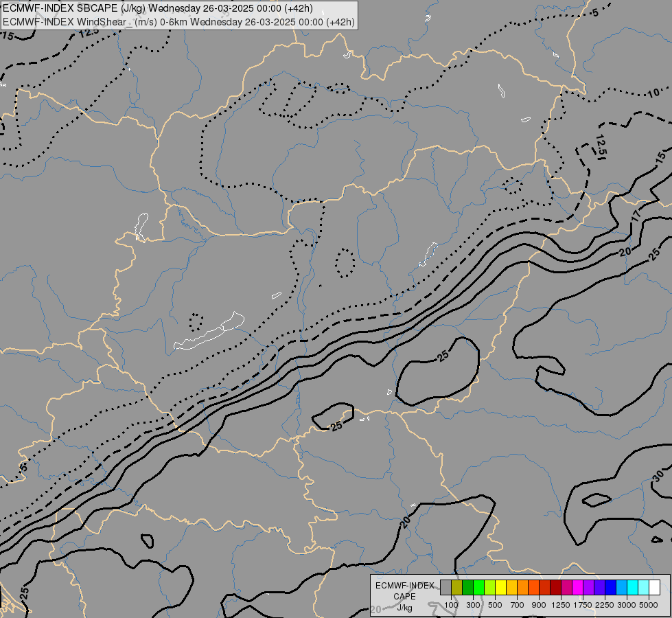Screen dimensions: 672x618
Task: Pick the crimson-pink legend swatch
Action: (566, 587)
